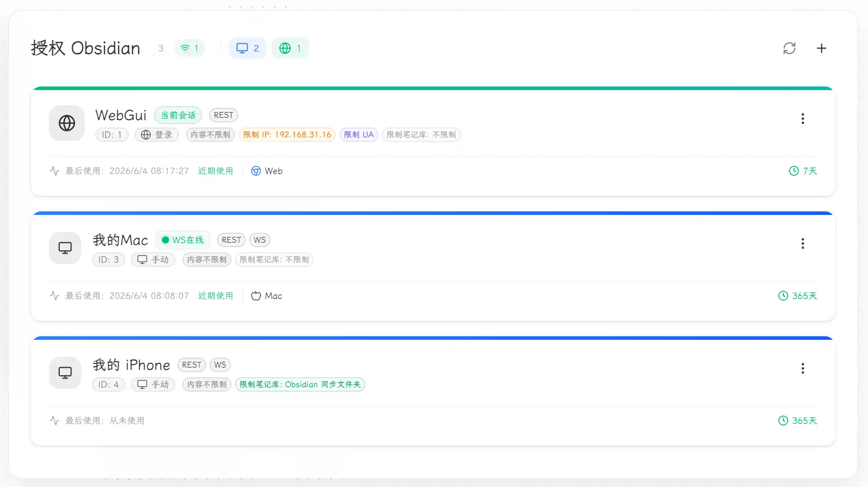
Task: Click the total count 3 beside heading
Action: pos(161,48)
